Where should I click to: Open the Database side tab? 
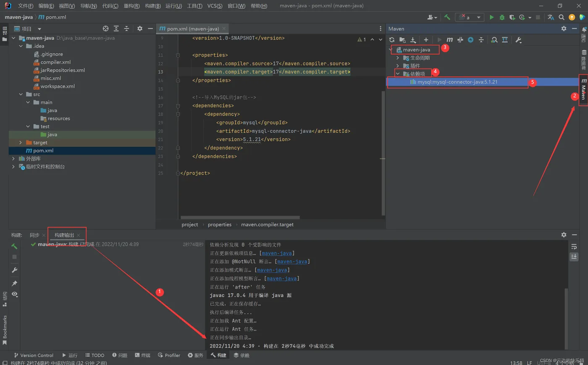[x=584, y=59]
